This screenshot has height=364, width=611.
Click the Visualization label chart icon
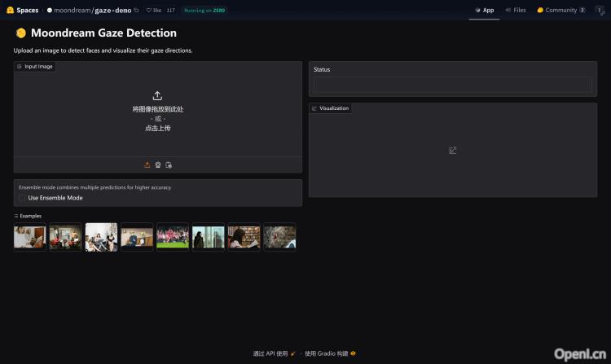coord(314,108)
